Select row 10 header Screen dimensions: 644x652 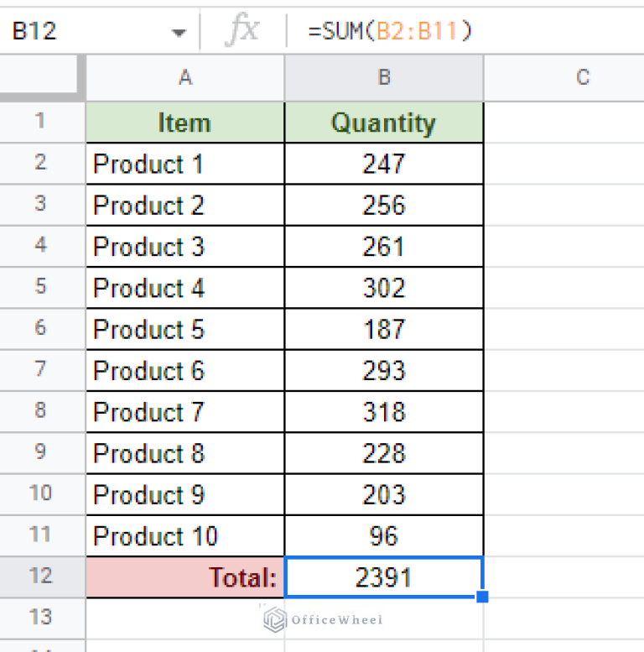(x=43, y=494)
